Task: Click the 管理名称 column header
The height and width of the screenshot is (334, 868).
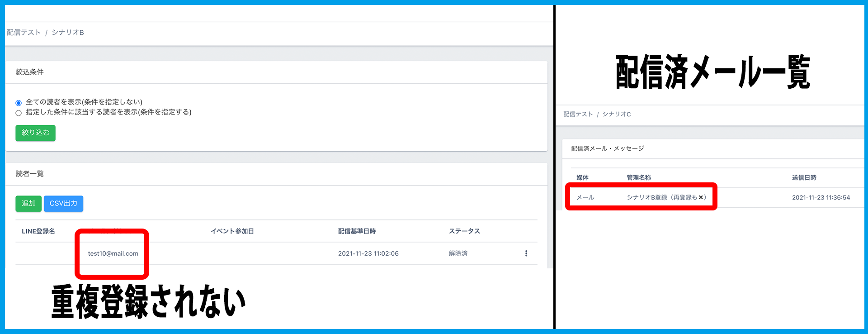Action: pyautogui.click(x=638, y=178)
